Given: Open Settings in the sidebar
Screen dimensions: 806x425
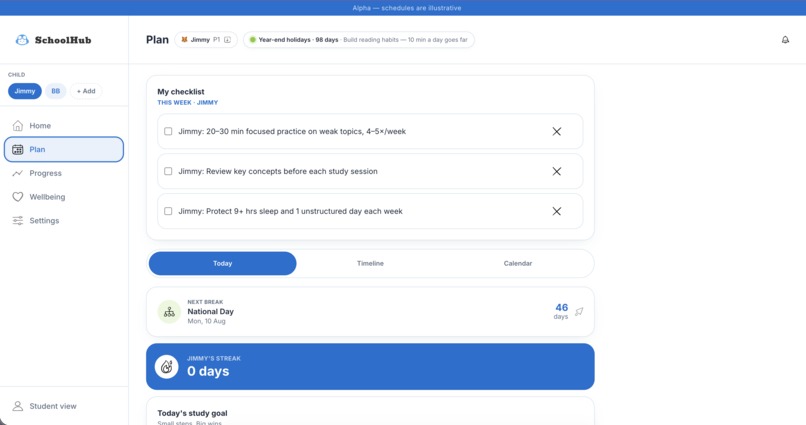Looking at the screenshot, I should [64, 220].
